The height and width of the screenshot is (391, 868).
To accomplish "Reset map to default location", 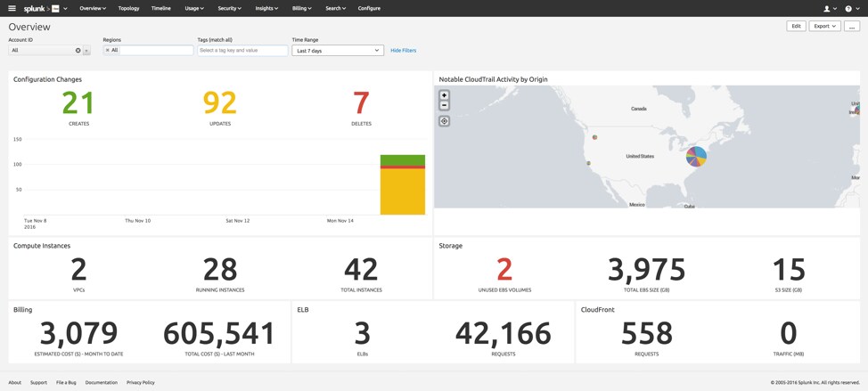I will click(444, 121).
